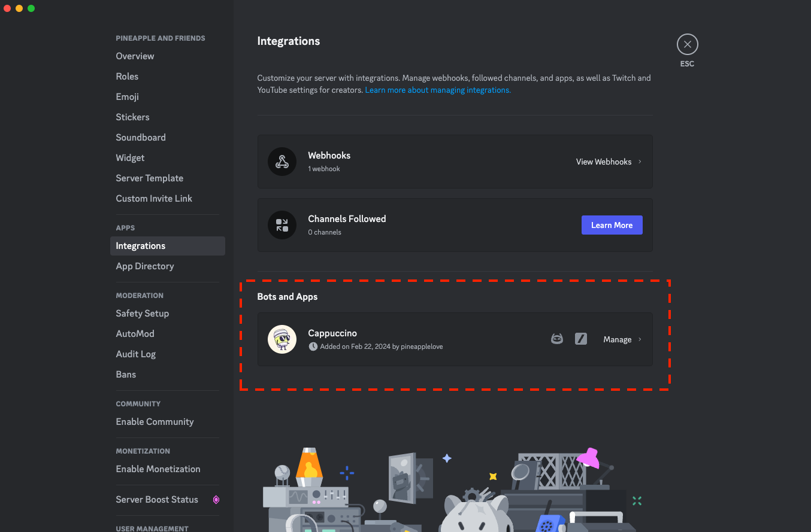Click the Server Boost gem icon
Image resolution: width=811 pixels, height=532 pixels.
pos(216,500)
